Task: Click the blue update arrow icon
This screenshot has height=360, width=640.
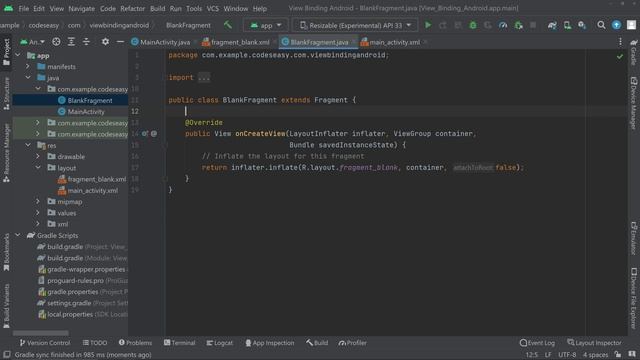Action: coord(616,25)
